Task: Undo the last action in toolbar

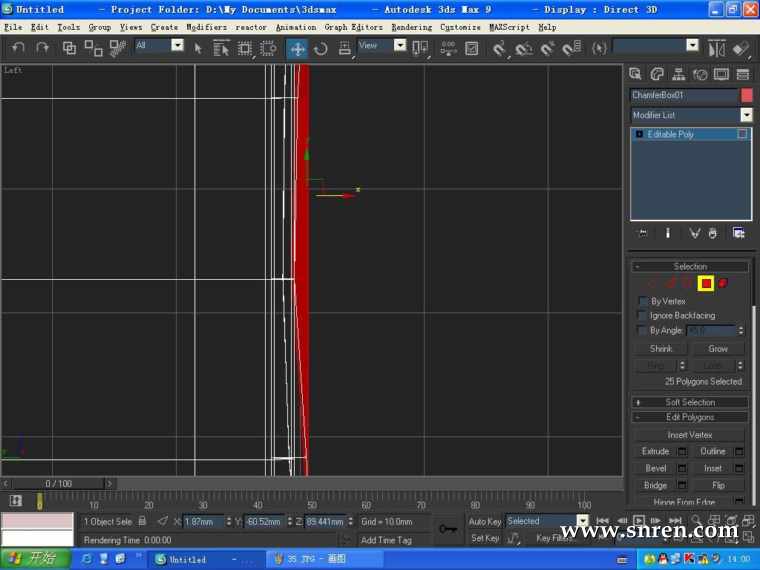Action: point(18,48)
